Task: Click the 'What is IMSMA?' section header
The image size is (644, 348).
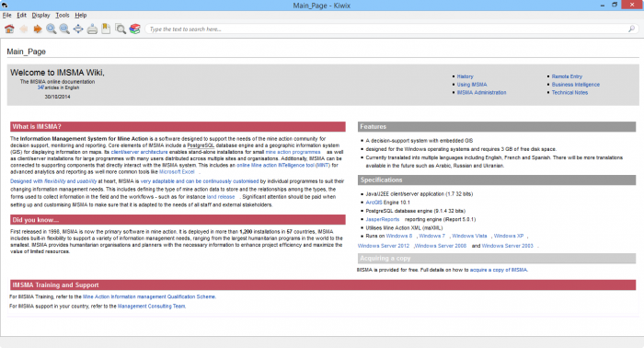Action: (x=178, y=126)
